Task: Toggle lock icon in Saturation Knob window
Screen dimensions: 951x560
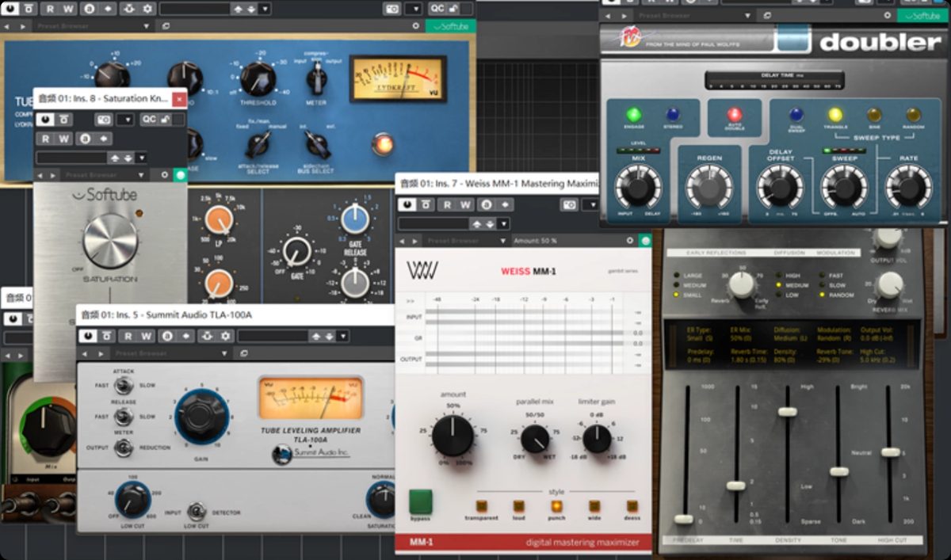Action: coord(164,120)
